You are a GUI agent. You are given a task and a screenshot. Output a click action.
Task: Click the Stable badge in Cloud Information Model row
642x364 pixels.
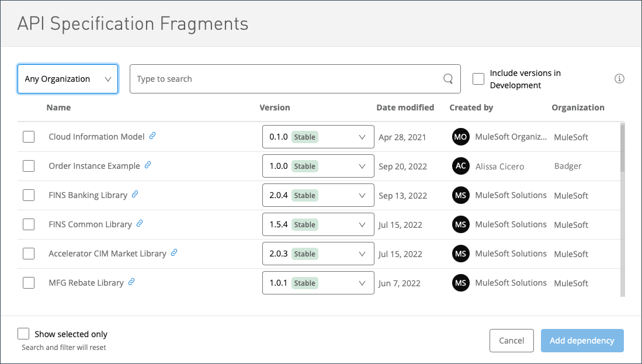coord(304,137)
